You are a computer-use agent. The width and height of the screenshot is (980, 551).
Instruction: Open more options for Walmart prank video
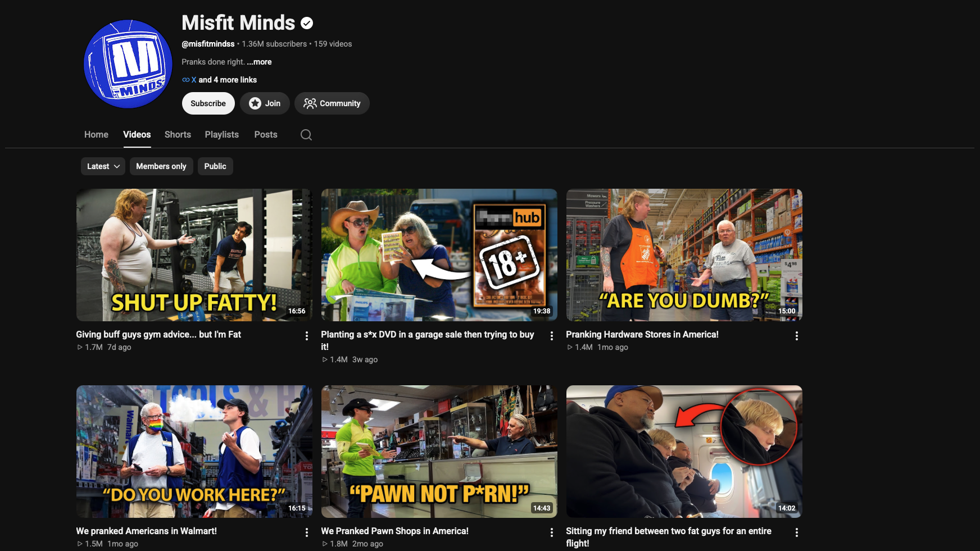coord(307,532)
